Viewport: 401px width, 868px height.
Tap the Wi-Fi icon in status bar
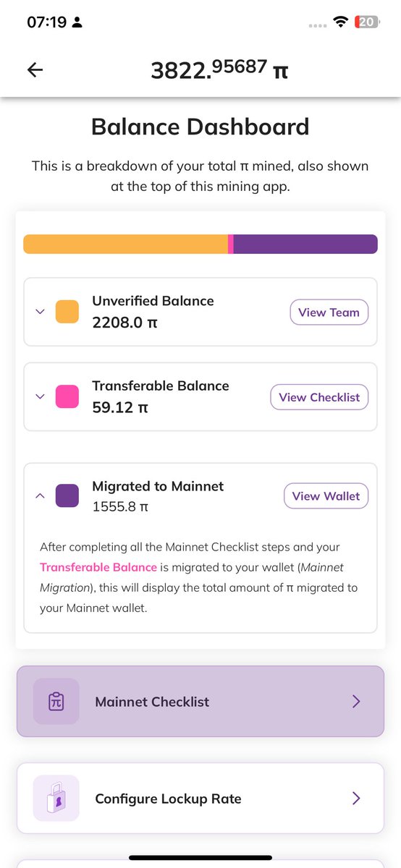[339, 22]
